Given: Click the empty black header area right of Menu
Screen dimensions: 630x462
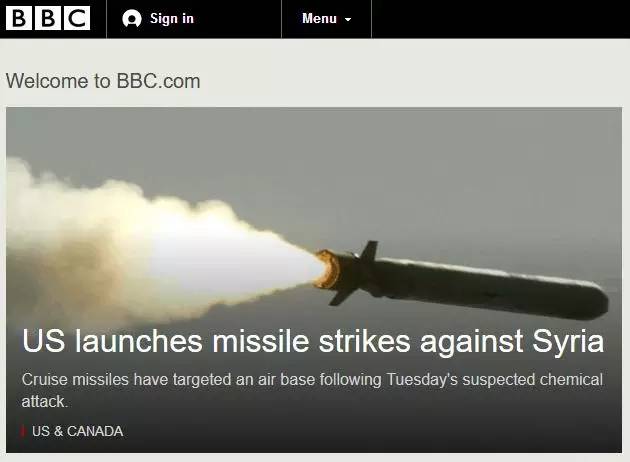Looking at the screenshot, I should tap(501, 19).
